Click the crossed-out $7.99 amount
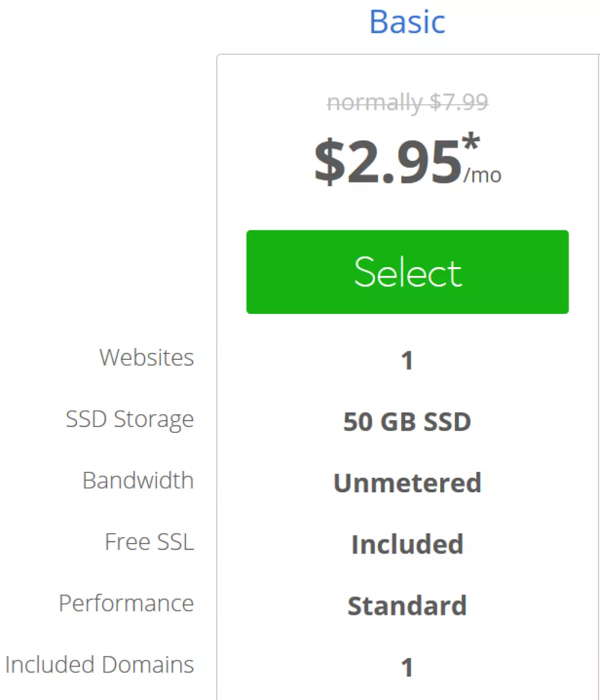 coord(459,103)
